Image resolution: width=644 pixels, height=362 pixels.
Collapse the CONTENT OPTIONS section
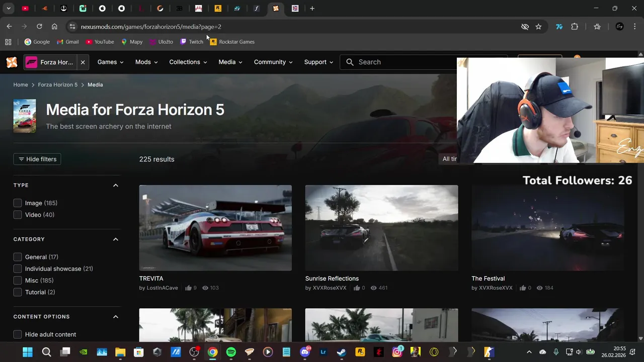point(116,317)
